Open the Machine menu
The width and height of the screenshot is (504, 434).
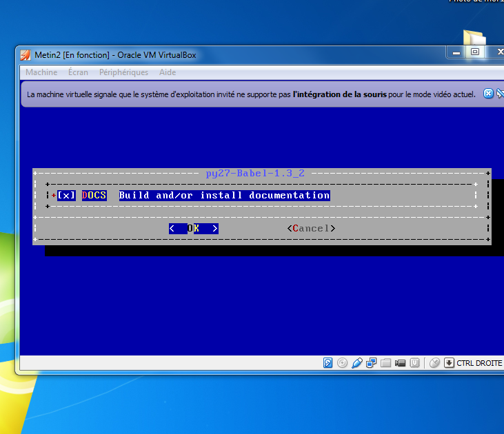point(41,72)
